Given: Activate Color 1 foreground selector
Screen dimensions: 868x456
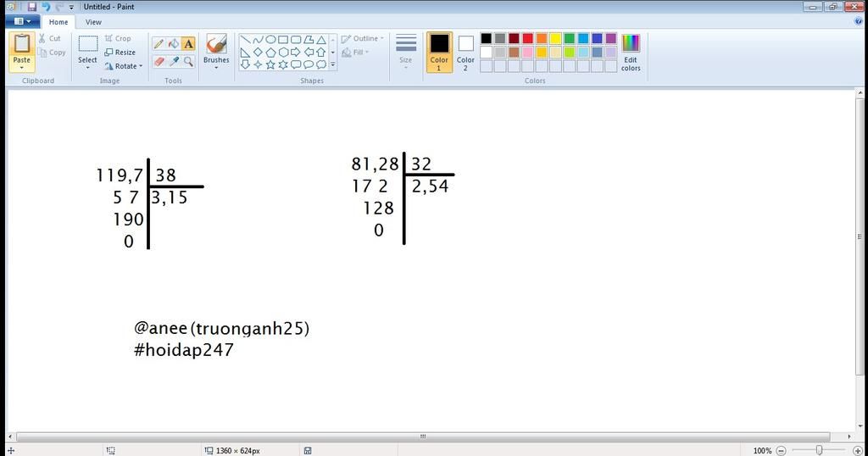Looking at the screenshot, I should click(439, 52).
